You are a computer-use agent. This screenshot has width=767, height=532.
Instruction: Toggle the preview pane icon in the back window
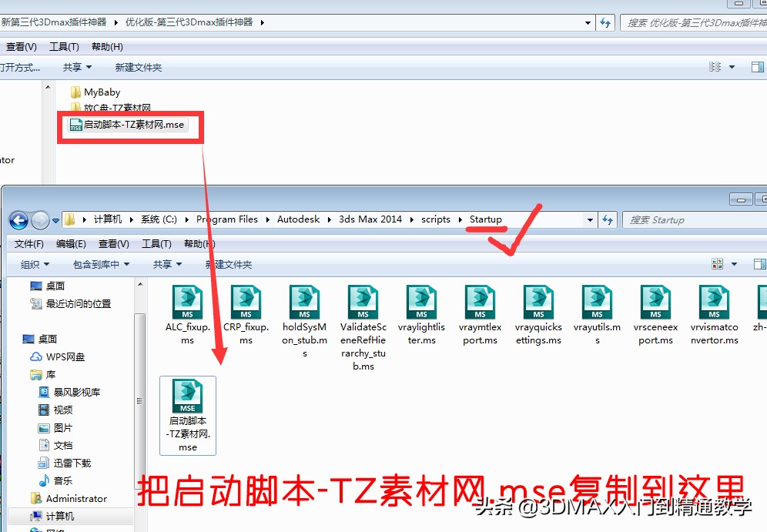tap(758, 66)
